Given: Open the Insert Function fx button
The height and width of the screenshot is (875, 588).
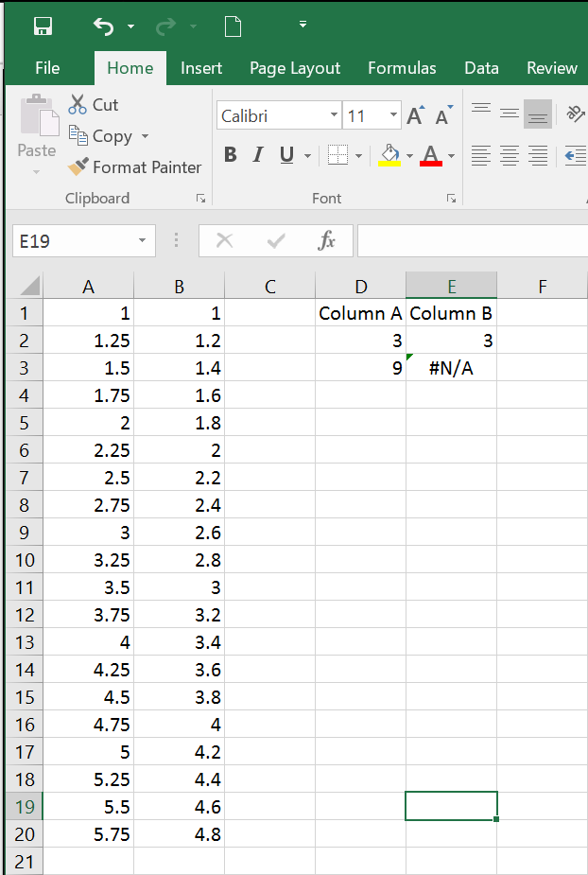Looking at the screenshot, I should point(327,241).
